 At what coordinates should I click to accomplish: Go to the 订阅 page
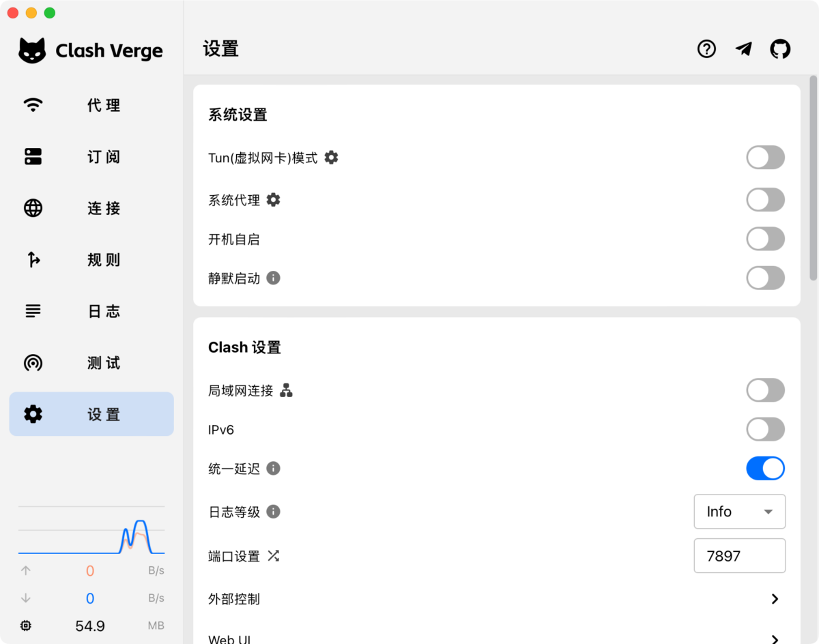pos(91,156)
